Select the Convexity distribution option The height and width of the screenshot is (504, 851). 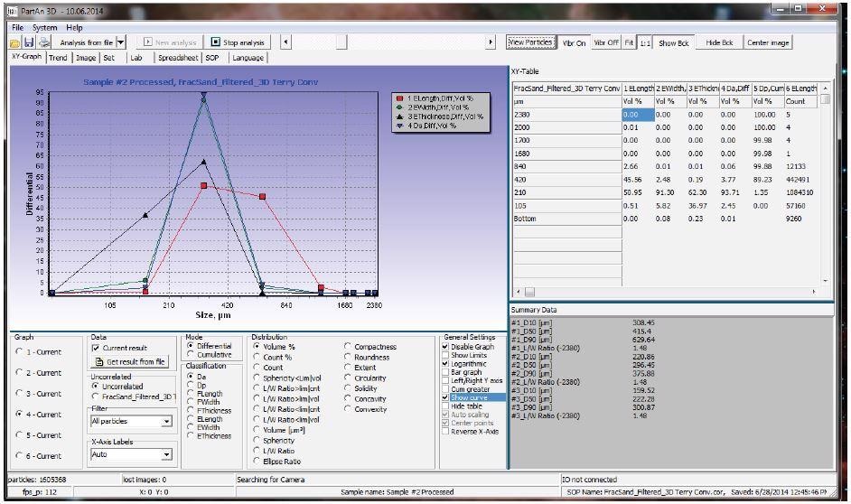[x=347, y=409]
